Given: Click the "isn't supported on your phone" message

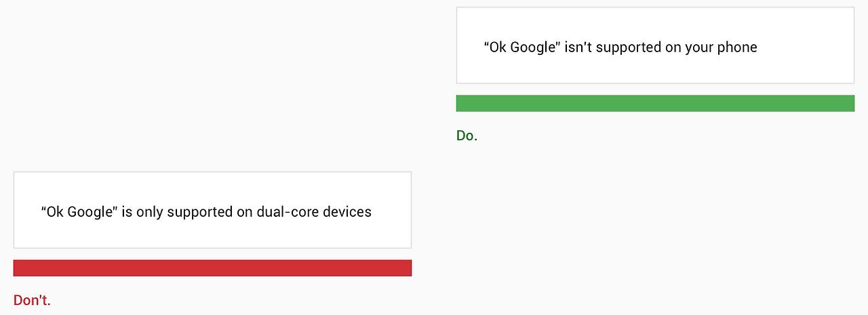Looking at the screenshot, I should point(620,47).
